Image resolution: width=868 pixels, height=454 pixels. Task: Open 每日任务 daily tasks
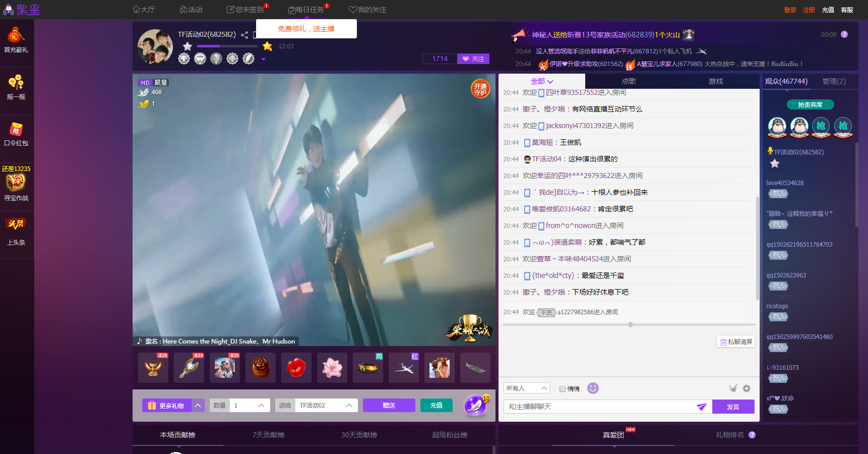pos(306,10)
